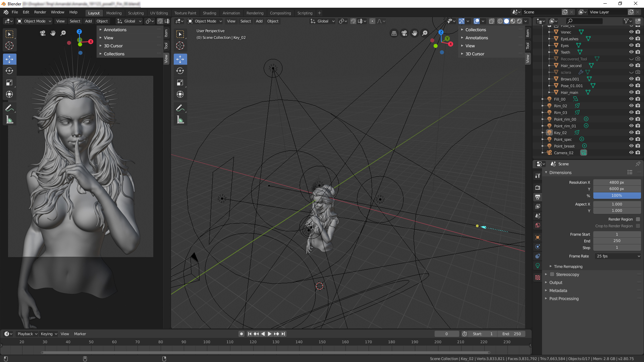Expand the Post Processing section

pyautogui.click(x=563, y=298)
